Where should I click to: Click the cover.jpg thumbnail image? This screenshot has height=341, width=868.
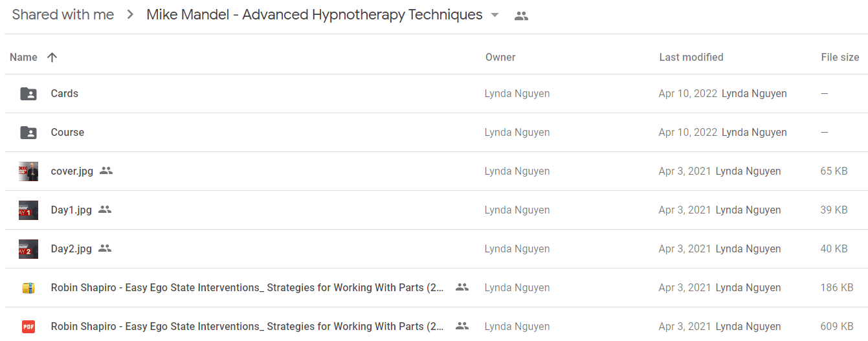coord(28,171)
